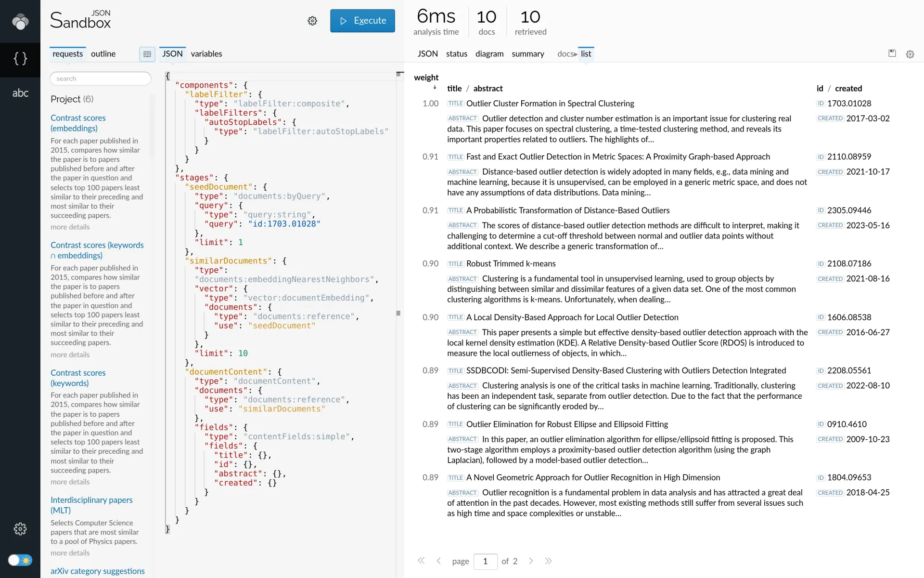The height and width of the screenshot is (578, 924).
Task: Open the JSON braces sidebar view
Action: point(20,59)
